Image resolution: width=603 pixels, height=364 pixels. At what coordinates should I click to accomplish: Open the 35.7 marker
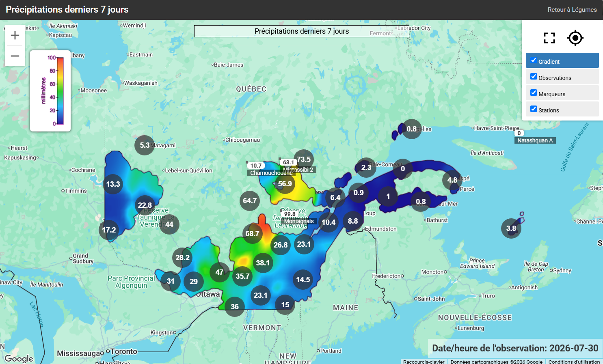tap(242, 276)
